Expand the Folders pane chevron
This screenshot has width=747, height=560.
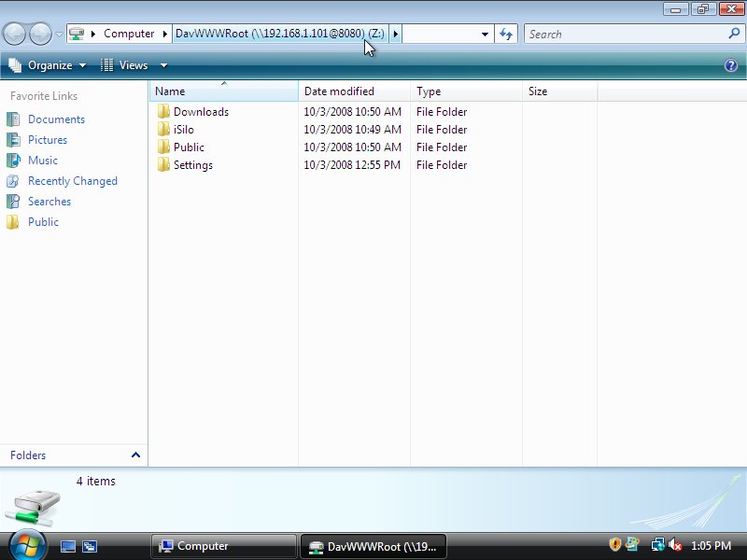[x=135, y=455]
